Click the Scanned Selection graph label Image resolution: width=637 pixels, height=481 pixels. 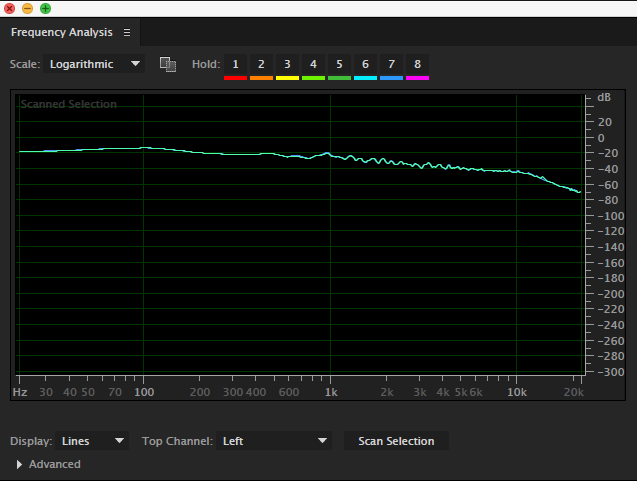click(x=69, y=104)
